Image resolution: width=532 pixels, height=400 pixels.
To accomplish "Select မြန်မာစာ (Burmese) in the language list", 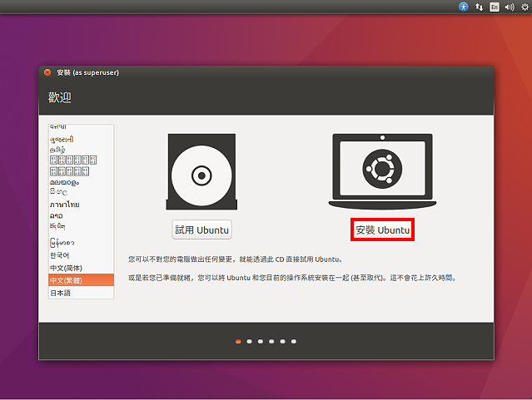I will click(x=81, y=242).
